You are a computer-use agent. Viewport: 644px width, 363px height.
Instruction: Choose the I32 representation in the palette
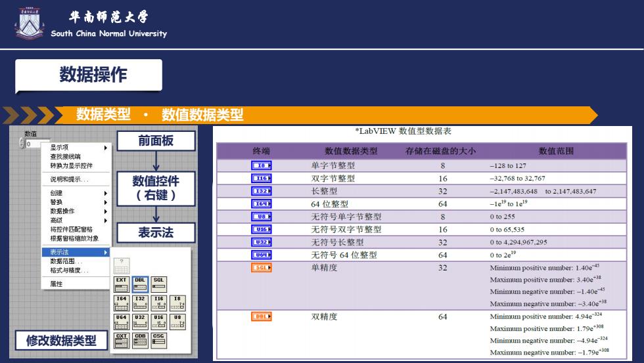click(x=140, y=303)
